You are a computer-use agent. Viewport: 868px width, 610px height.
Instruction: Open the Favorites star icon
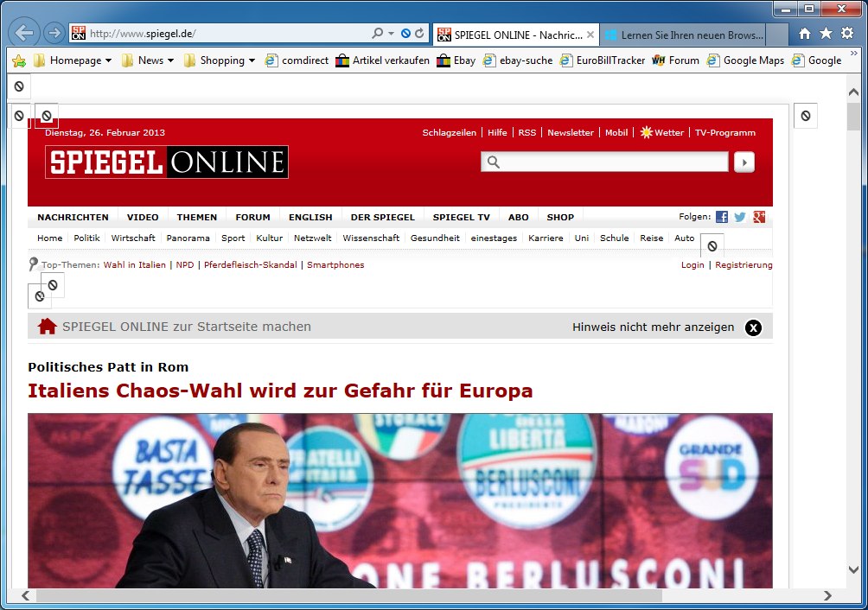point(826,34)
